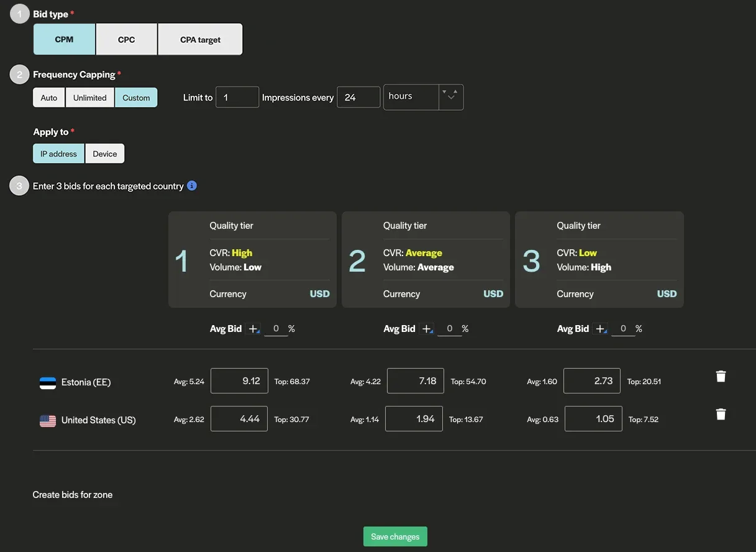Edit the impressions limit field
Viewport: 756px width, 552px height.
[237, 98]
